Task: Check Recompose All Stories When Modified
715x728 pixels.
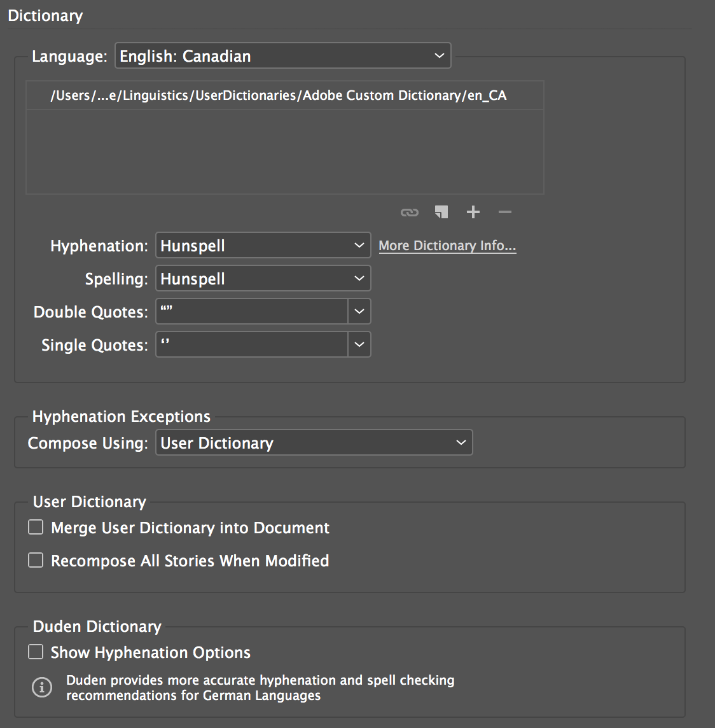Action: (35, 560)
